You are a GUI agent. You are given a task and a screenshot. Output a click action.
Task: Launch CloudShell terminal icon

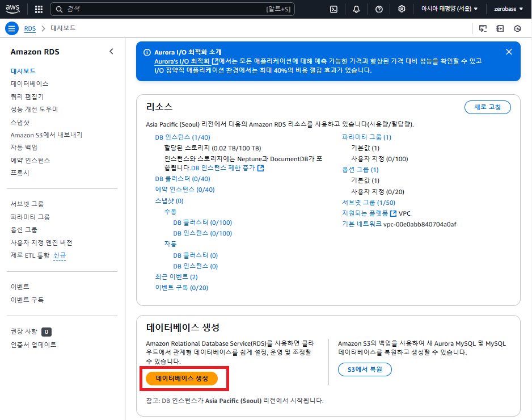pyautogui.click(x=334, y=9)
